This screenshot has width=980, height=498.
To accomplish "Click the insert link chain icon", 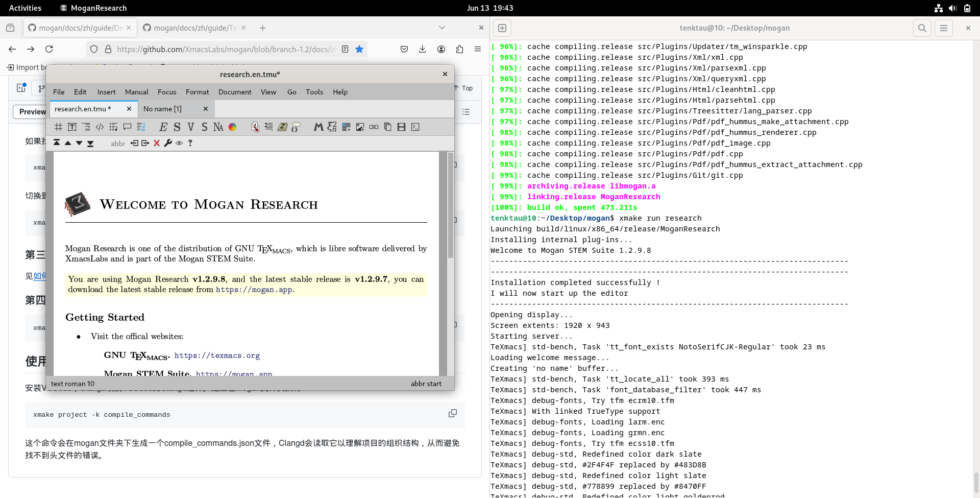I will coord(374,127).
